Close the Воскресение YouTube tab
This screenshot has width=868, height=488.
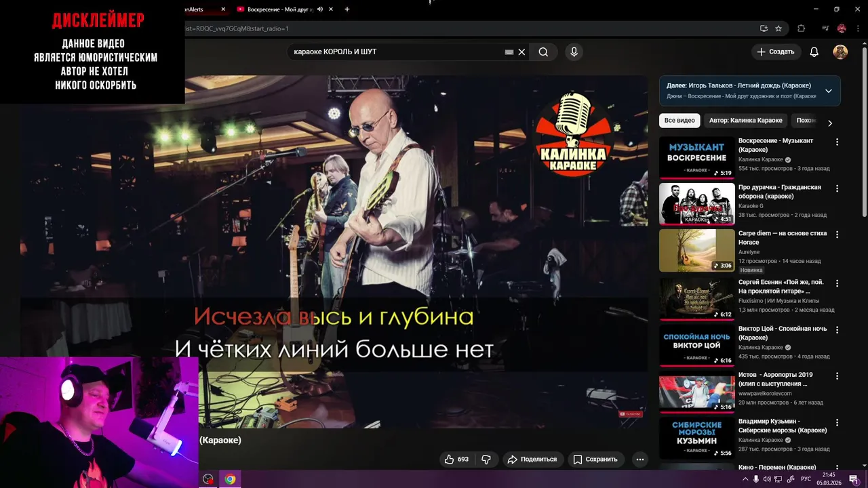331,9
